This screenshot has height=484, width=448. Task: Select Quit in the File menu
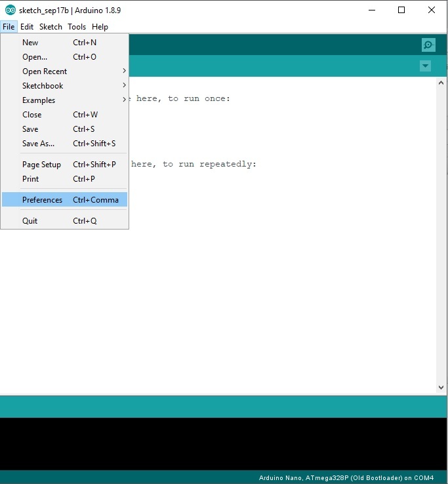click(64, 221)
